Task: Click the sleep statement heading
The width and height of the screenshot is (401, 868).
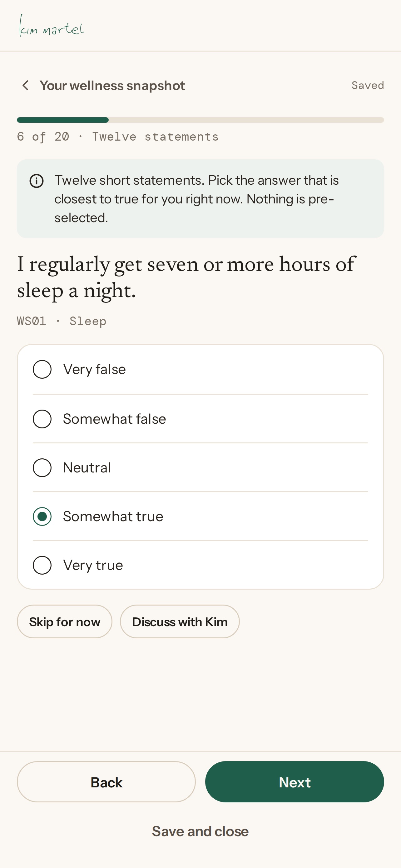Action: click(x=186, y=277)
